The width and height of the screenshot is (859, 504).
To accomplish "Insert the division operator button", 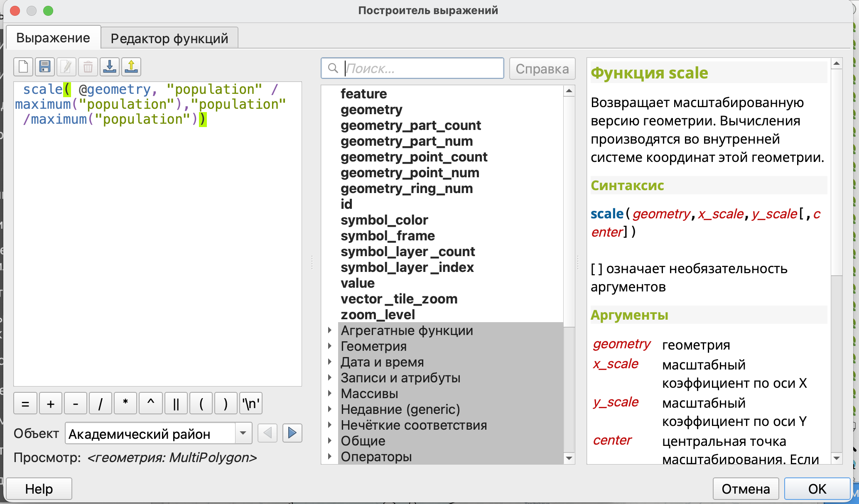I will click(x=100, y=404).
